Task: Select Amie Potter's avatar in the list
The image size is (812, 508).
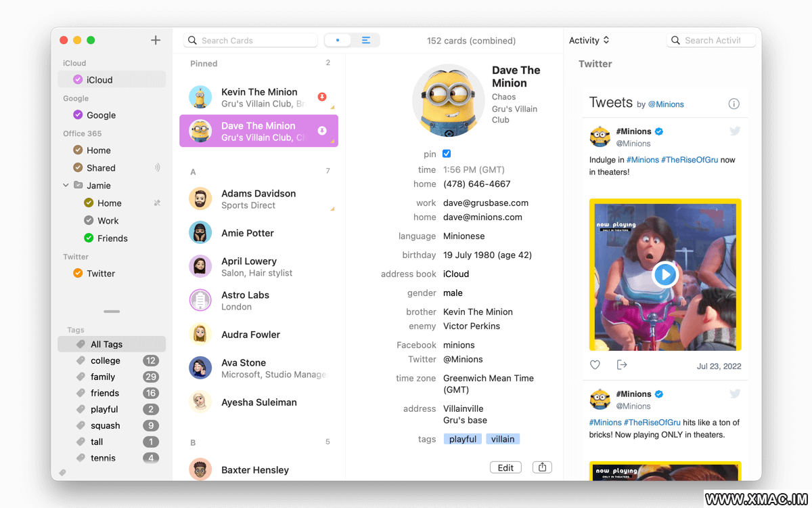Action: click(x=200, y=233)
